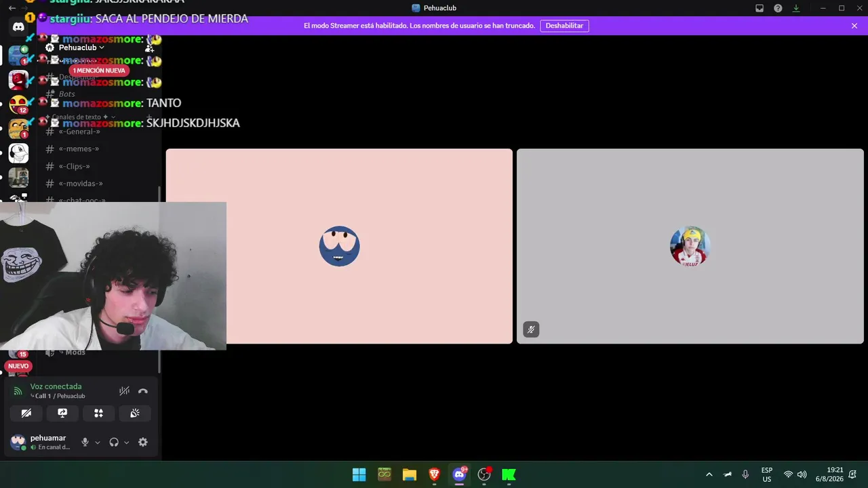Open the pehuamar user avatar panel
The image size is (868, 488).
pyautogui.click(x=18, y=442)
